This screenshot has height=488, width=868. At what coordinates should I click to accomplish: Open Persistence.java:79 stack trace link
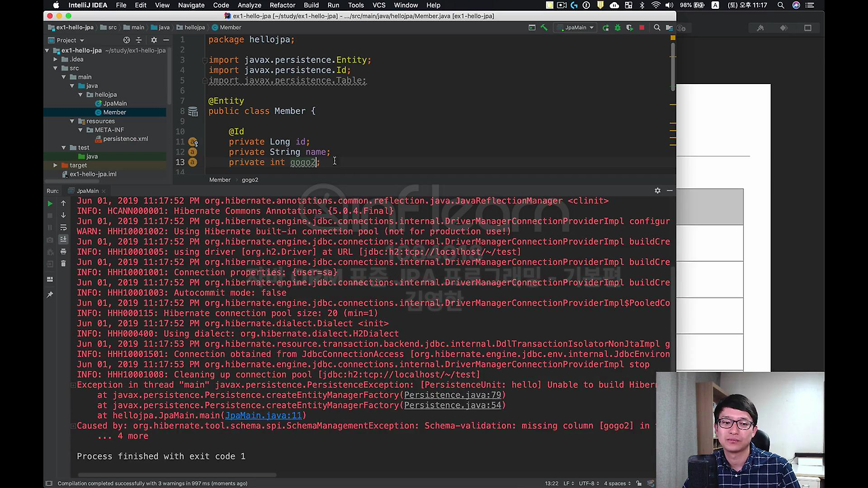[x=452, y=395]
